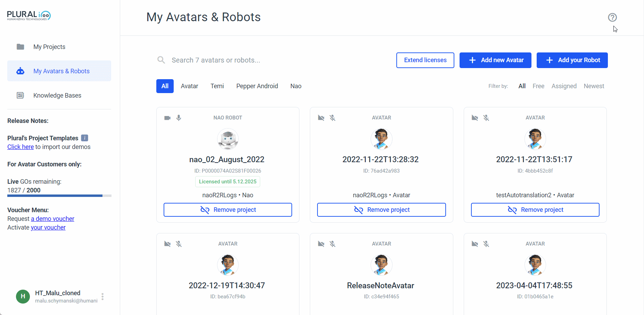Select the All type tab
The width and height of the screenshot is (644, 315).
(x=165, y=86)
